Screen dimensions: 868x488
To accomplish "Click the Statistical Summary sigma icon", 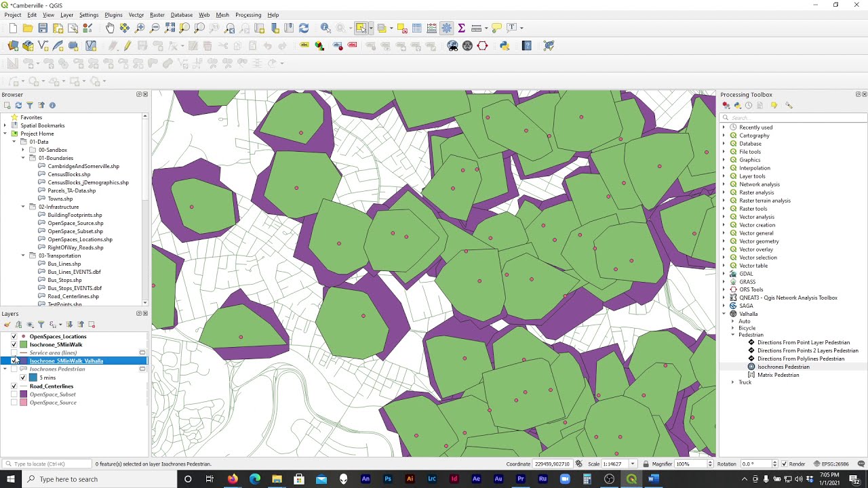I will tap(461, 28).
